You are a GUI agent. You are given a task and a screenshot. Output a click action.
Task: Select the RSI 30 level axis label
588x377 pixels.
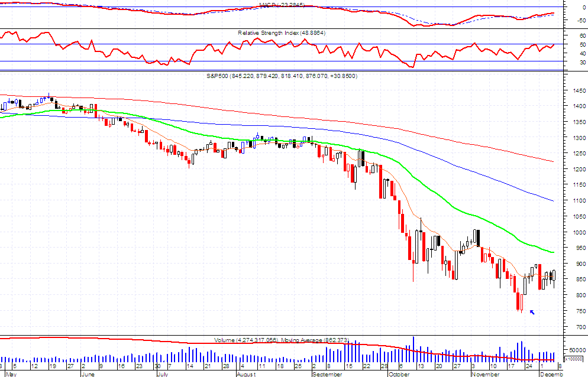582,63
